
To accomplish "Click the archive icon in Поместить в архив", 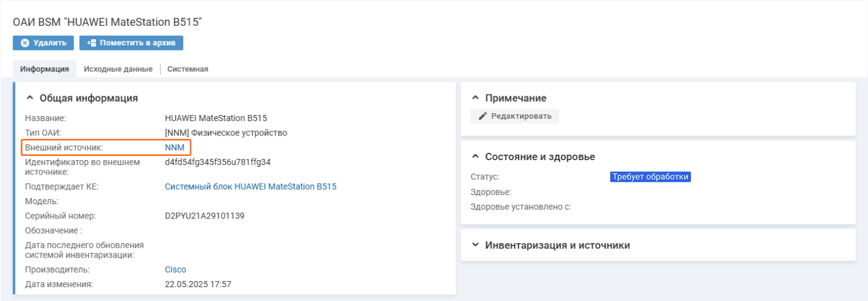I will coord(92,43).
